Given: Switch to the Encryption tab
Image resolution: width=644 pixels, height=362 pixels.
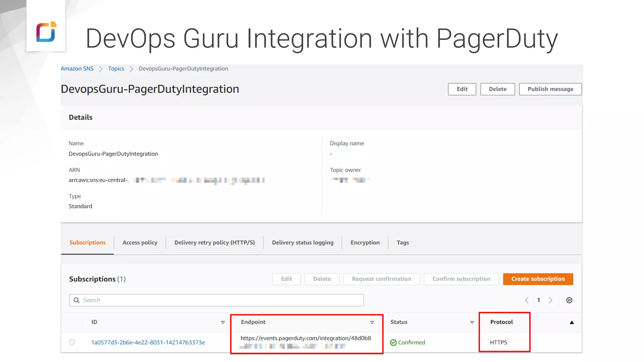Looking at the screenshot, I should [365, 243].
